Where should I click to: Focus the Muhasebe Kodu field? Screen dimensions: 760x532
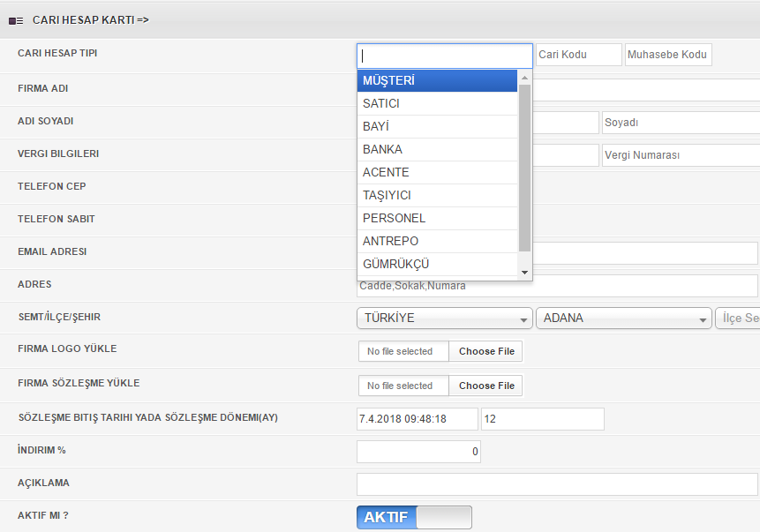tap(668, 55)
